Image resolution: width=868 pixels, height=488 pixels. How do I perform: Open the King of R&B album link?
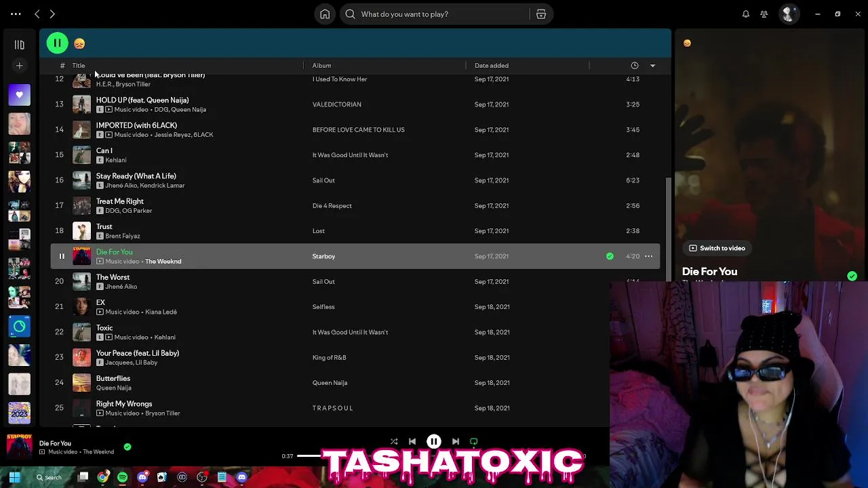tap(329, 357)
